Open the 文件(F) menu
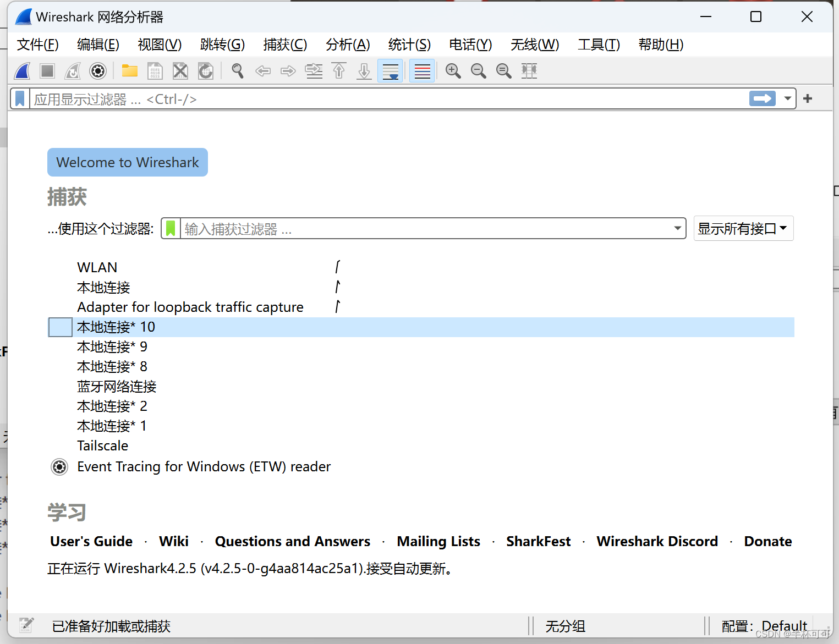The height and width of the screenshot is (644, 839). [x=38, y=45]
